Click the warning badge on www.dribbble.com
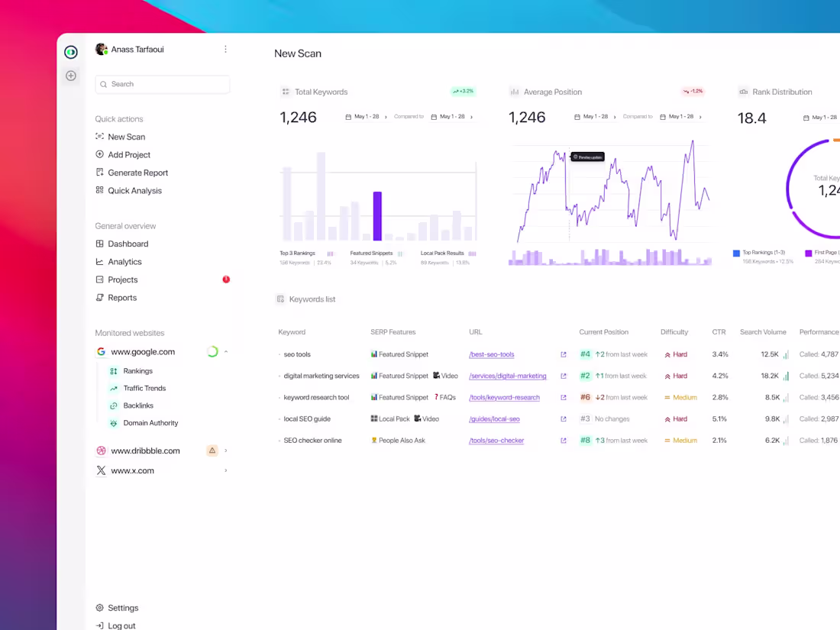This screenshot has height=630, width=840. 212,451
